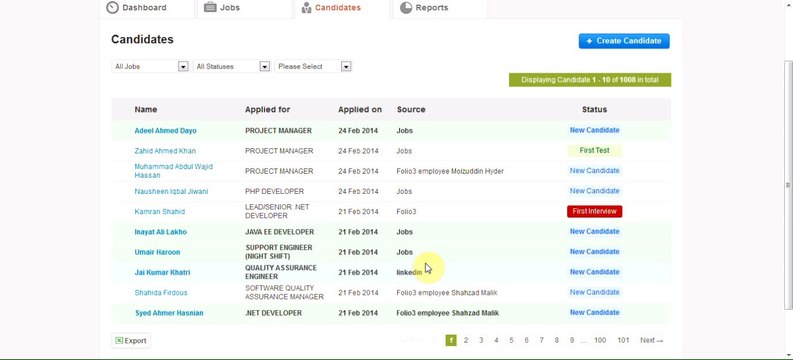Open candidate Zahid Ahmed Khan

tap(165, 151)
